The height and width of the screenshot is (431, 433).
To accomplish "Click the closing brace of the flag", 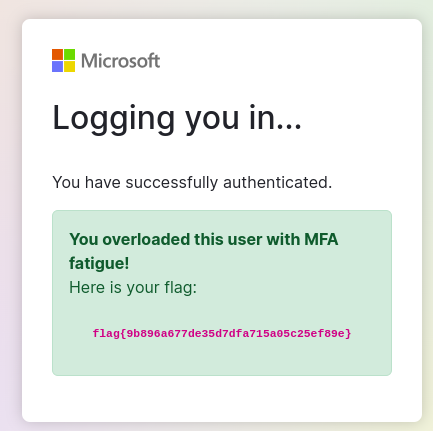I will pyautogui.click(x=348, y=333).
